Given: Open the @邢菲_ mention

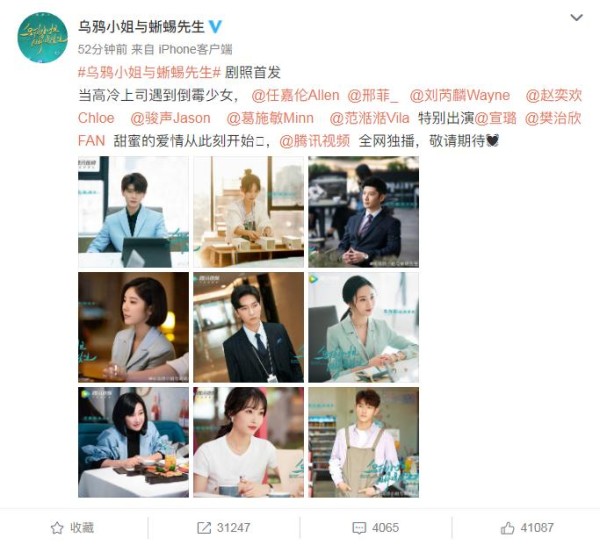Looking at the screenshot, I should [x=373, y=95].
